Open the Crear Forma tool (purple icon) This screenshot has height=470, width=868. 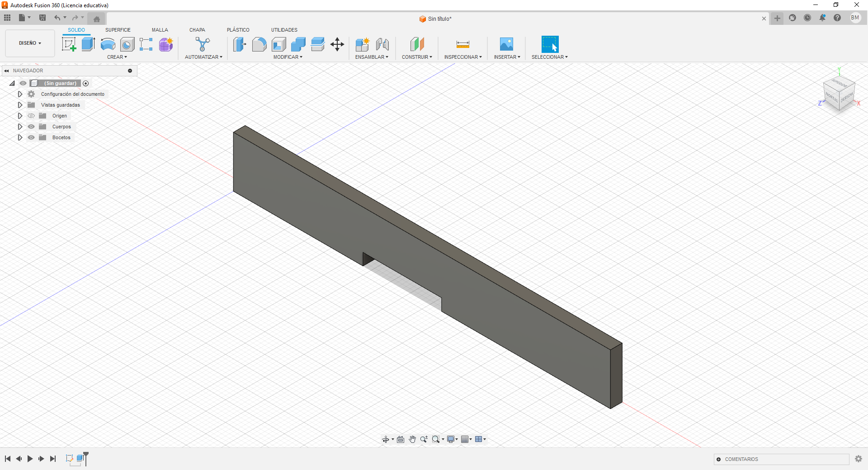pyautogui.click(x=166, y=45)
